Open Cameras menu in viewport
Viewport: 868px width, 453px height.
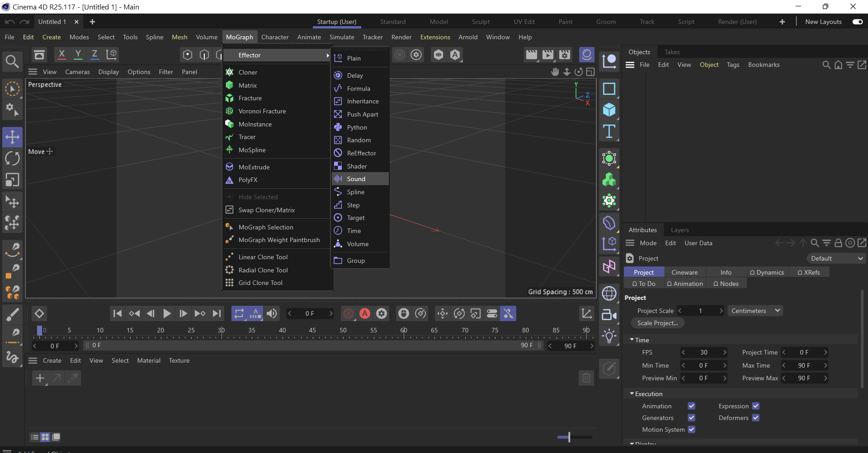pyautogui.click(x=77, y=72)
